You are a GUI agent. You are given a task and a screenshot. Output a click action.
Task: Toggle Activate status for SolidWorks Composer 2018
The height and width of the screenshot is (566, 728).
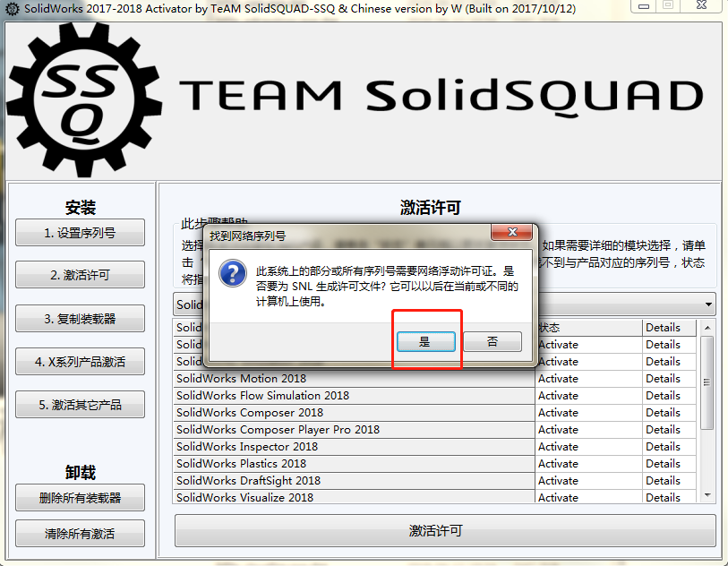pos(588,412)
